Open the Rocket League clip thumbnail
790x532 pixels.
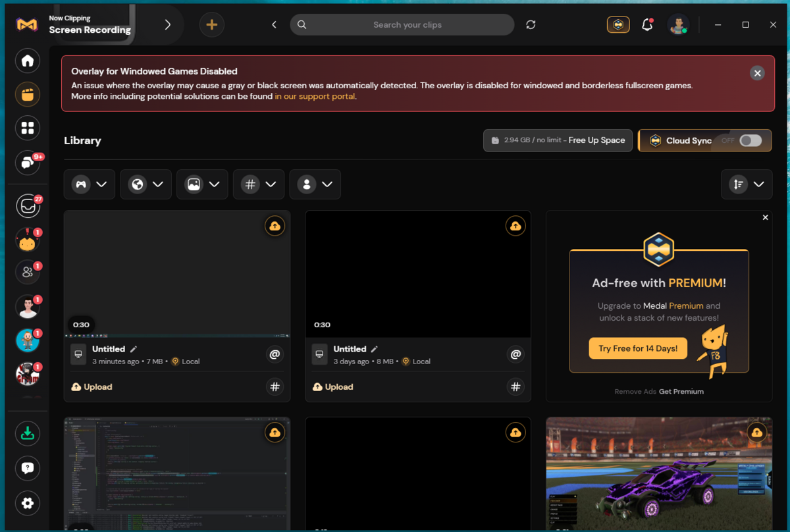click(659, 474)
